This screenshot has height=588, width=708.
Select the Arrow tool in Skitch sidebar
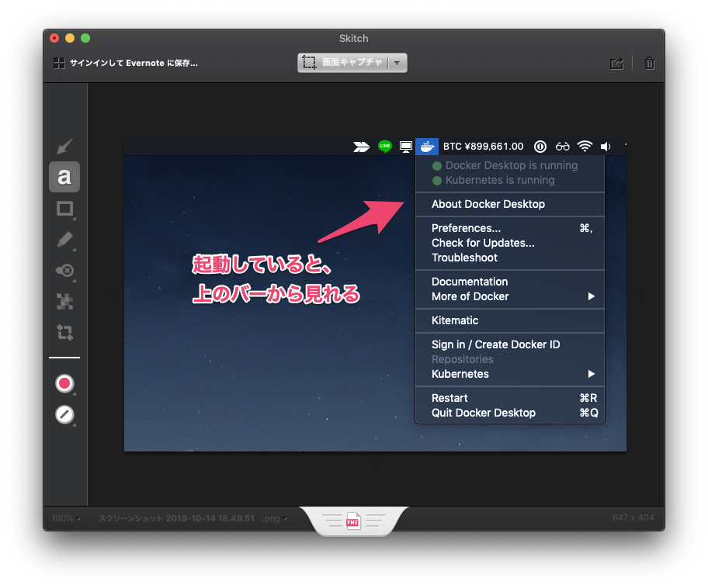click(64, 146)
